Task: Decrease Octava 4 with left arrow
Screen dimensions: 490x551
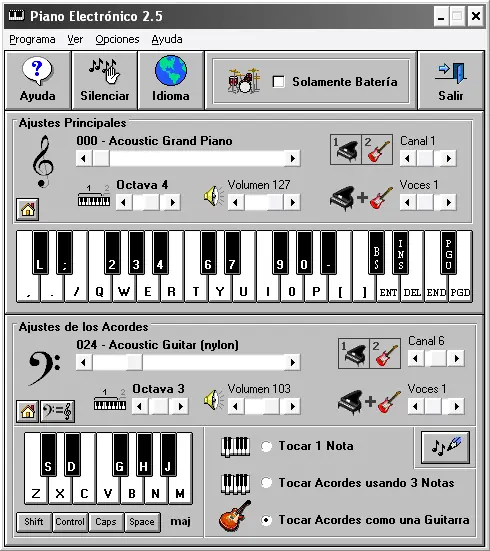Action: 124,202
